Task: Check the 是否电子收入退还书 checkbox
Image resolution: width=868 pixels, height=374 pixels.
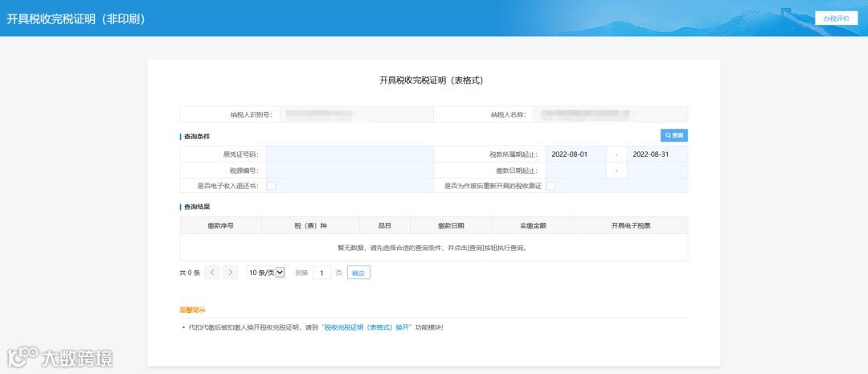Action: 272,186
